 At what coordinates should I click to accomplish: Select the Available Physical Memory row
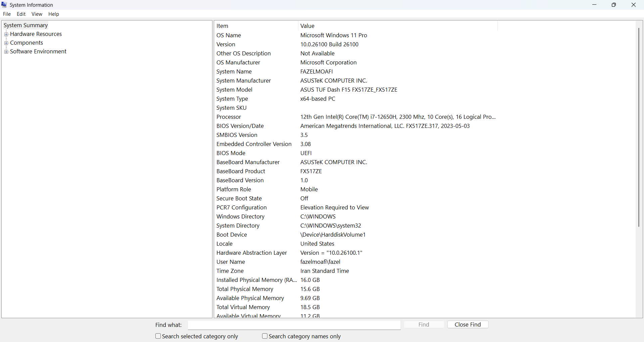pyautogui.click(x=356, y=298)
